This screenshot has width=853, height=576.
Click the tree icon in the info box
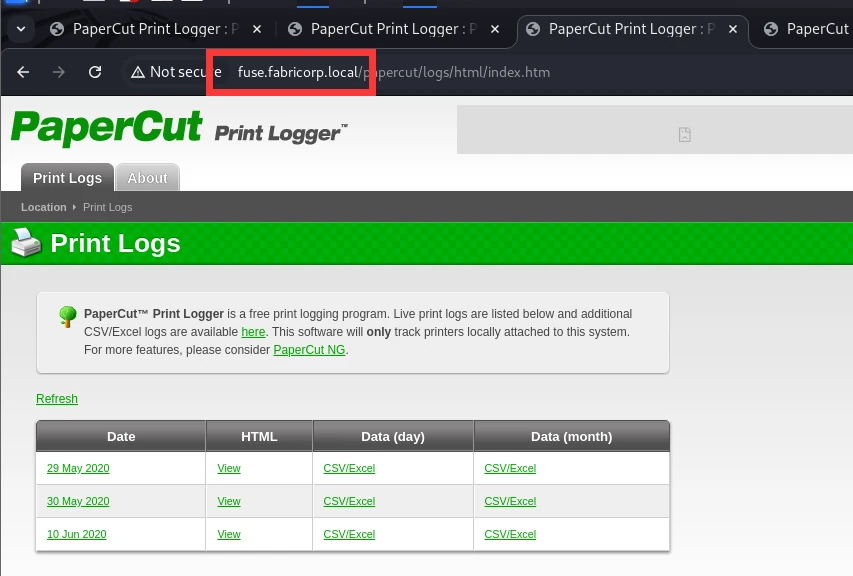[68, 316]
